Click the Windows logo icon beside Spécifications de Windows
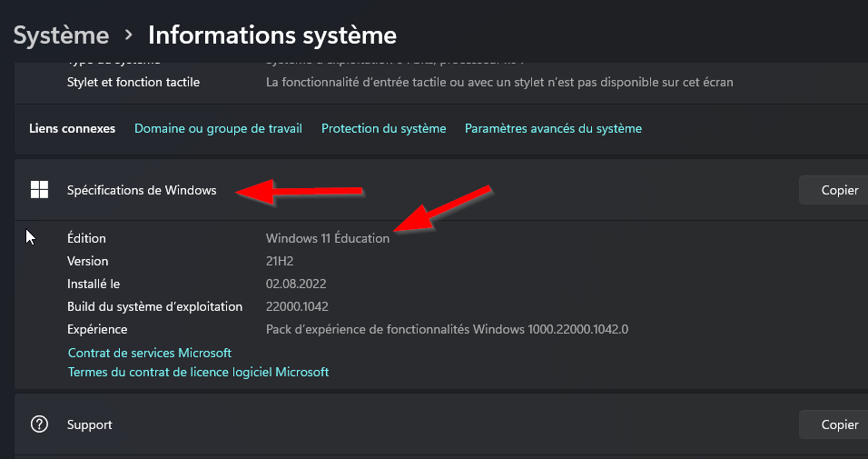The height and width of the screenshot is (459, 868). [x=39, y=190]
